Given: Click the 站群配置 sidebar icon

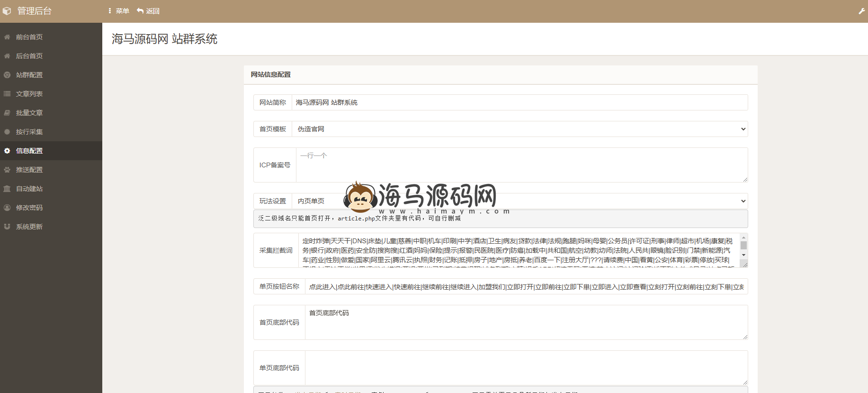Looking at the screenshot, I should point(7,75).
